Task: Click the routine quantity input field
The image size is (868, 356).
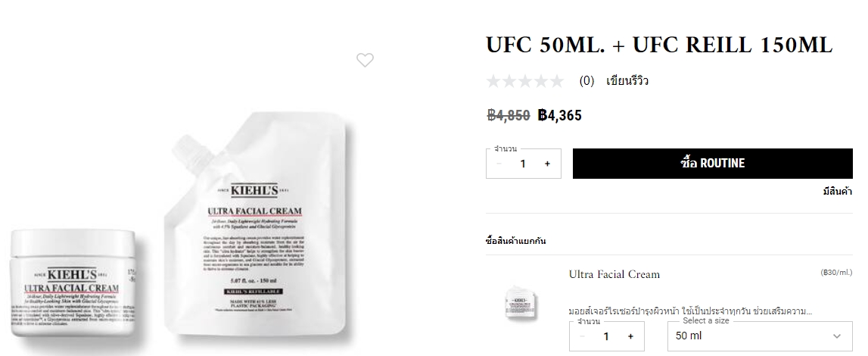Action: pyautogui.click(x=523, y=164)
